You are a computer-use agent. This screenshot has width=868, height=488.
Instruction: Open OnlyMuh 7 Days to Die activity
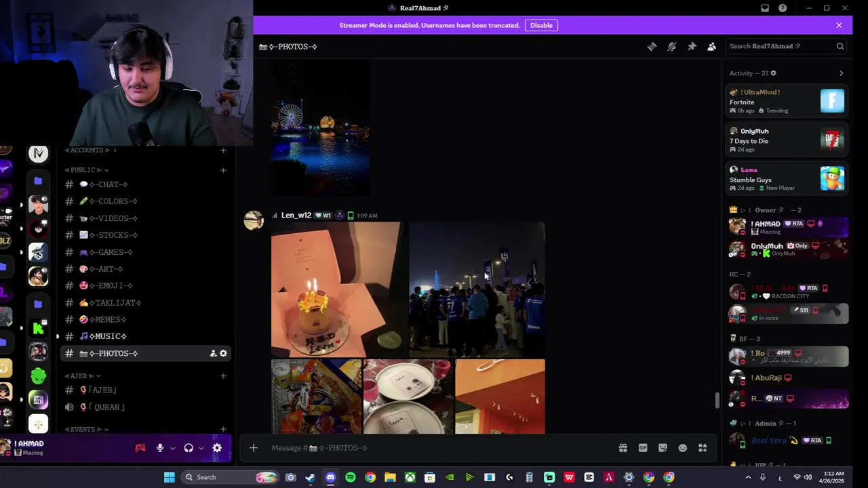[787, 140]
